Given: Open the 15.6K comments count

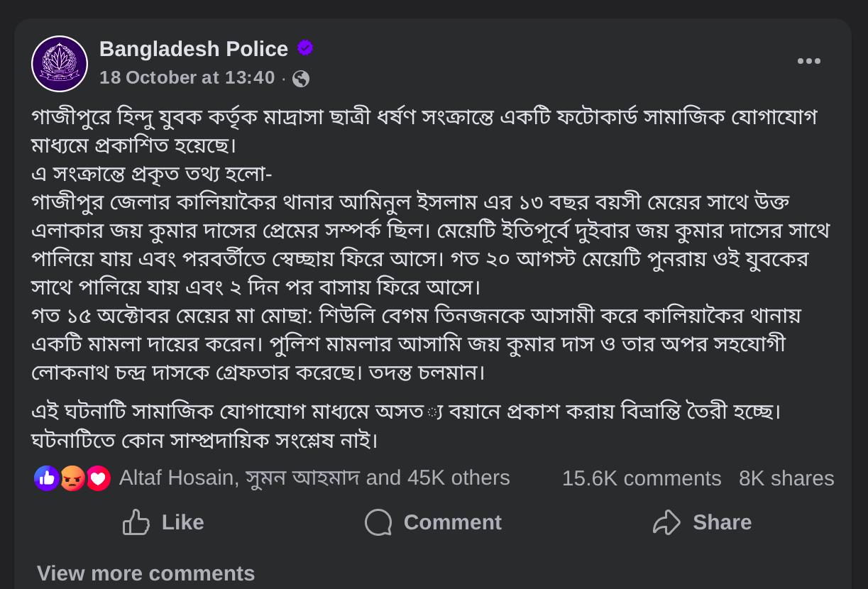Looking at the screenshot, I should (x=642, y=478).
